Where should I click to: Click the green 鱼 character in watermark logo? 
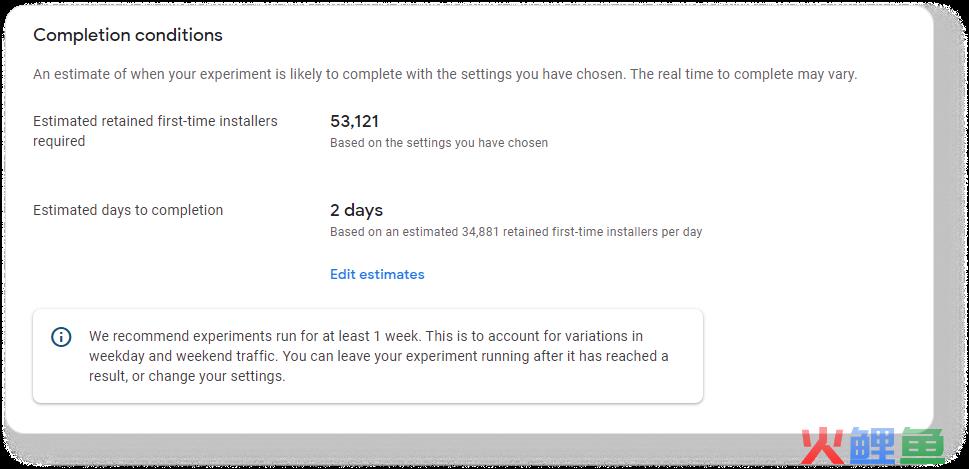tap(921, 444)
